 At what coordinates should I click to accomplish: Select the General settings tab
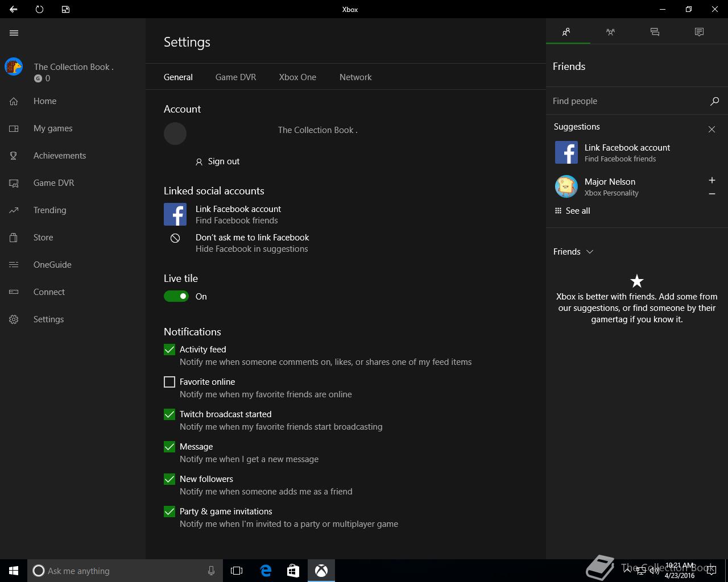tap(178, 77)
